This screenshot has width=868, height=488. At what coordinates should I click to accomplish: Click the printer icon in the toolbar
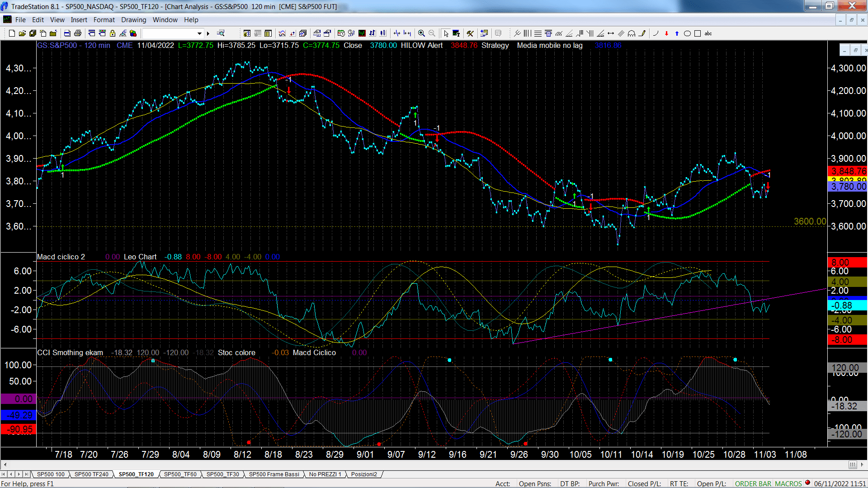[78, 33]
